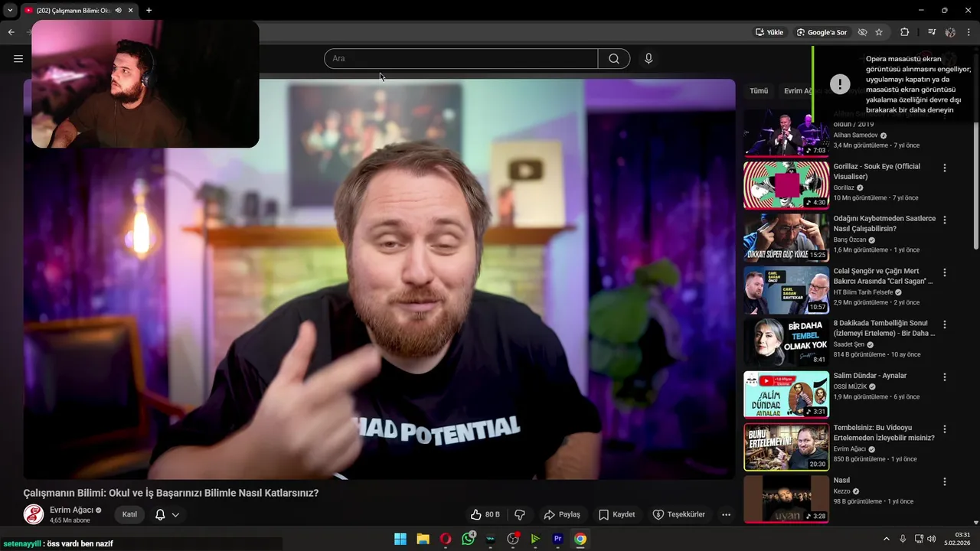Open the Evrim Ağacı channel name link
The width and height of the screenshot is (980, 551).
coord(71,510)
